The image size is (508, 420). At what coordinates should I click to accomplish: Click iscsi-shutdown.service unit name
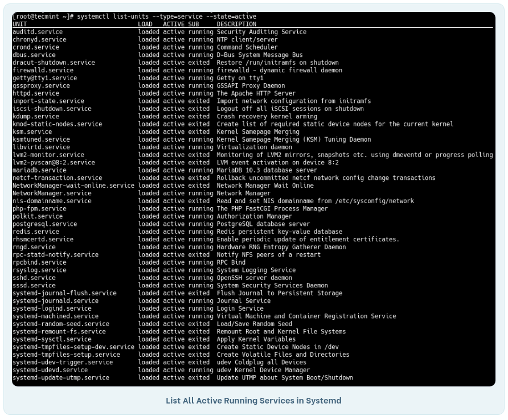tap(52, 109)
